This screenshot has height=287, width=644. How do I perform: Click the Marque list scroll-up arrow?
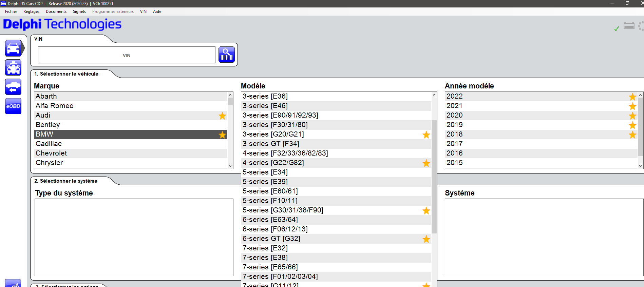(x=230, y=95)
